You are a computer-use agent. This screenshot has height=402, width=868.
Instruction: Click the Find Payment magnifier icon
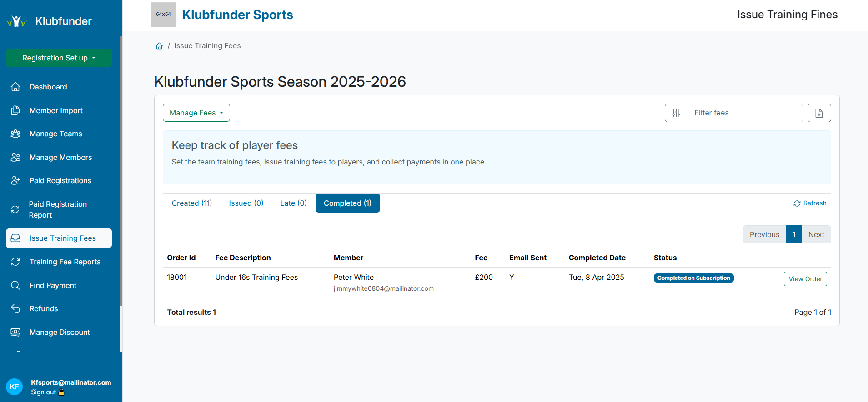pos(15,285)
